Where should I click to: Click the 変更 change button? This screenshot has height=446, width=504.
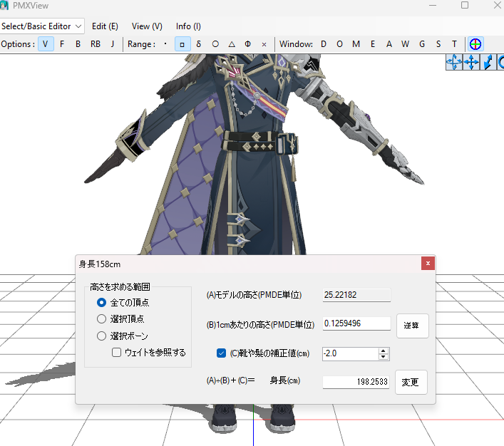(x=411, y=382)
